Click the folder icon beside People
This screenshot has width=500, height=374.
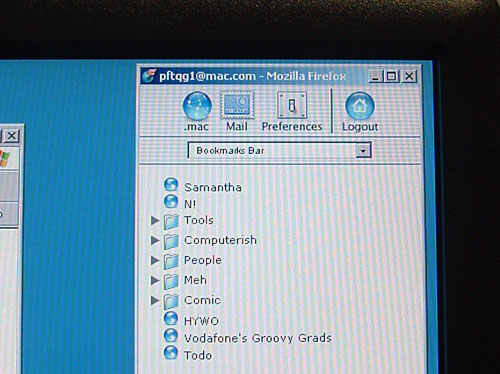pyautogui.click(x=171, y=261)
